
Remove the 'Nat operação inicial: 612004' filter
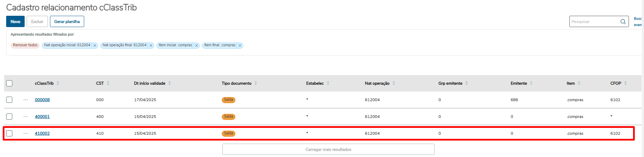[x=95, y=46]
